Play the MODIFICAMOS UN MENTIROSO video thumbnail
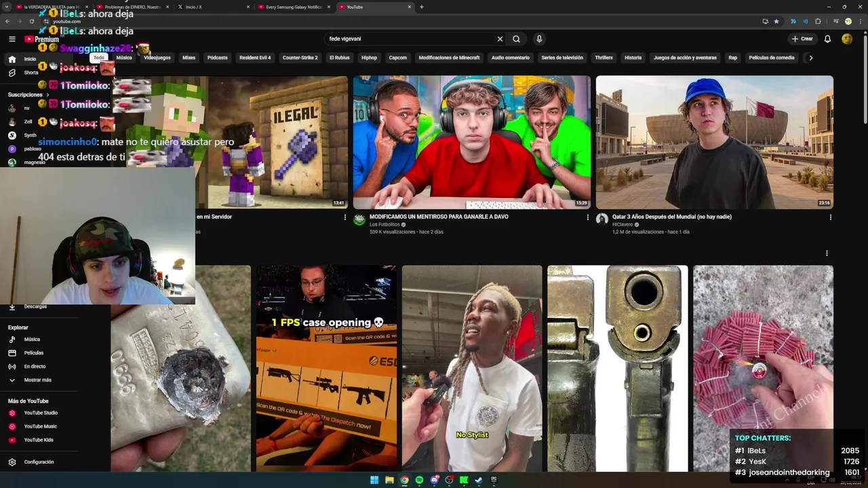Screen dimensions: 868x488 point(471,142)
